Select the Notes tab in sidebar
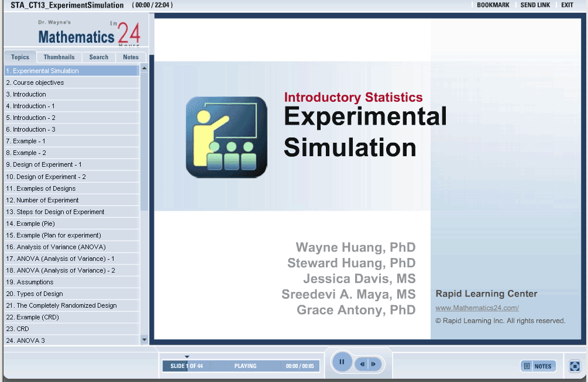This screenshot has width=588, height=382. point(131,57)
